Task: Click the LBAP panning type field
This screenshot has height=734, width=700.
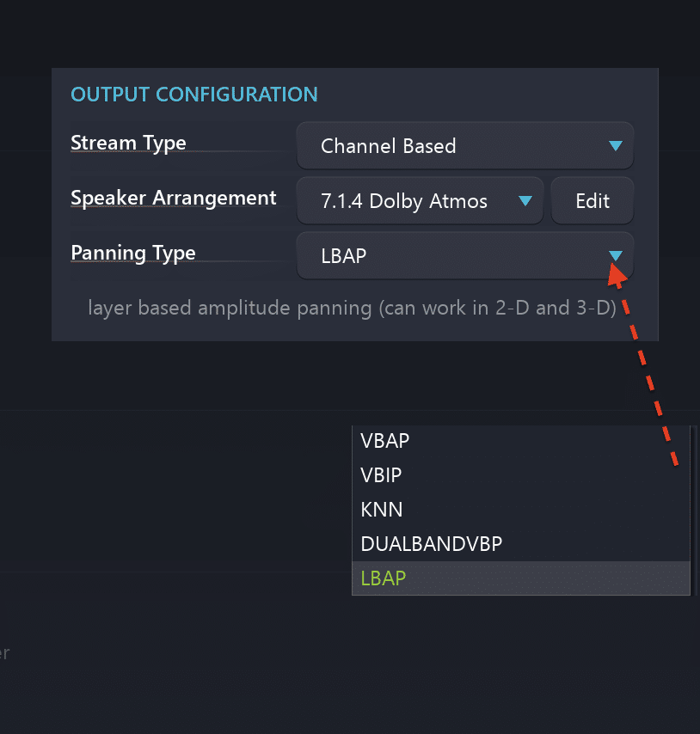Action: pos(447,255)
